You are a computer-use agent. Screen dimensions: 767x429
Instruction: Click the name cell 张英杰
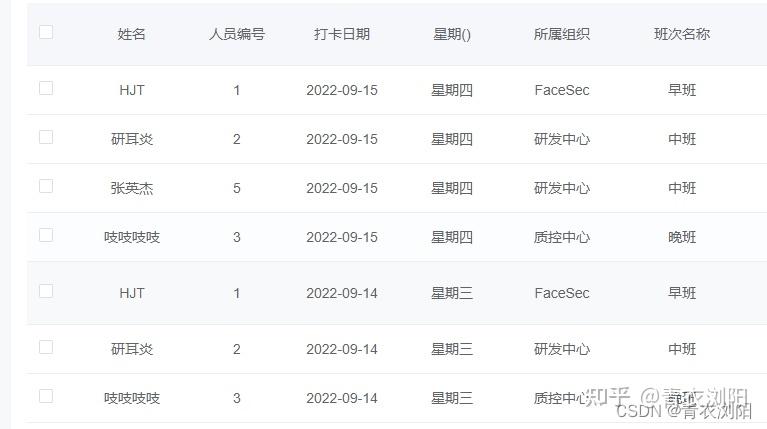[132, 188]
